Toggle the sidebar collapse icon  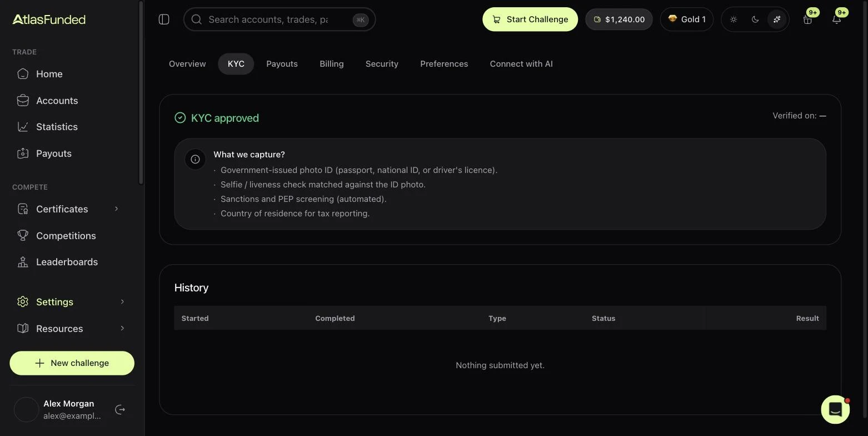pyautogui.click(x=164, y=19)
